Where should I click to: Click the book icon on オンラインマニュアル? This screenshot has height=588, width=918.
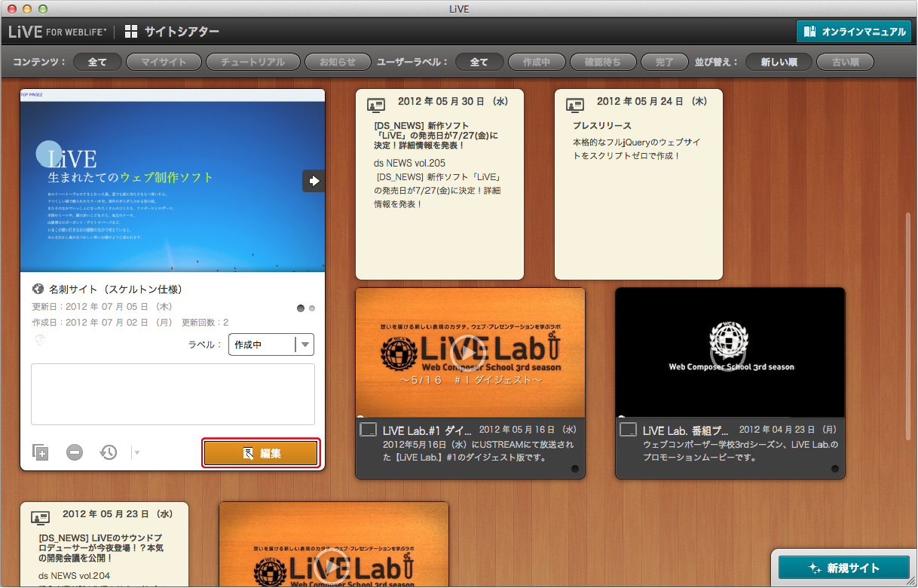[810, 32]
